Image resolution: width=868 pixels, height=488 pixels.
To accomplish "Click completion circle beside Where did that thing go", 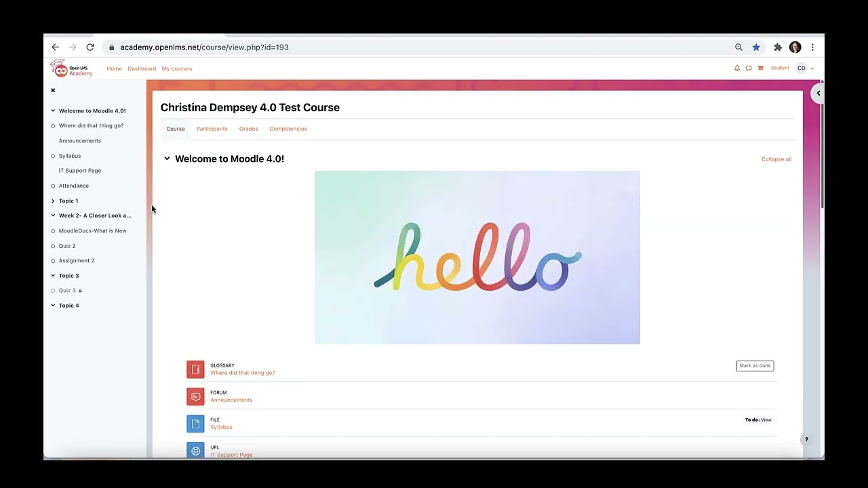I will point(53,125).
